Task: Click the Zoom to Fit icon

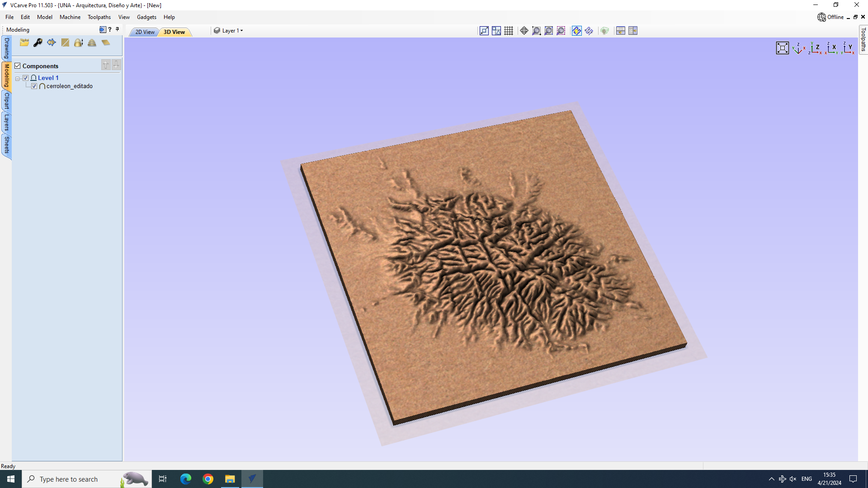Action: tap(548, 31)
